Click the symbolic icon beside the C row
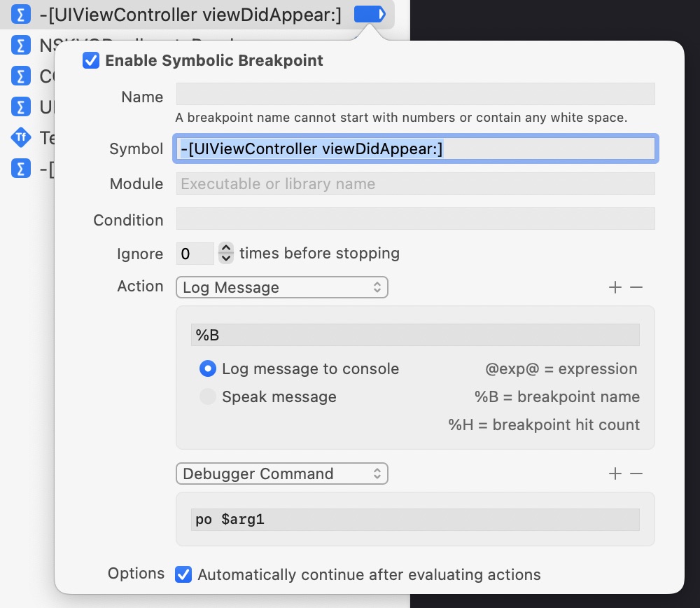This screenshot has width=700, height=608. (x=20, y=76)
